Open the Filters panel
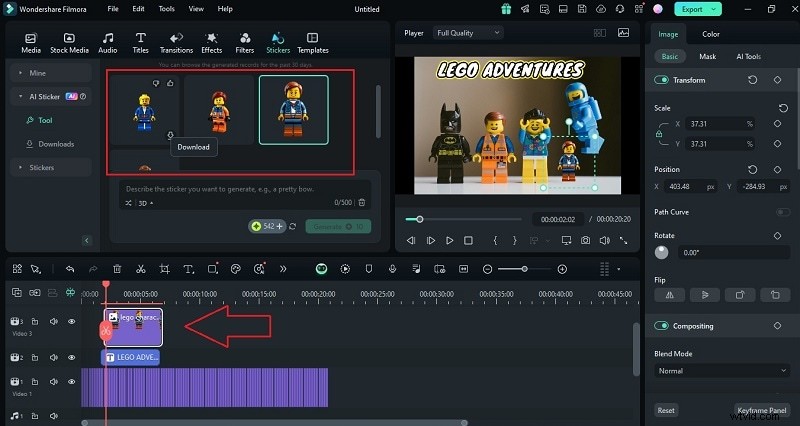Viewport: 800px width, 426px height. tap(245, 43)
